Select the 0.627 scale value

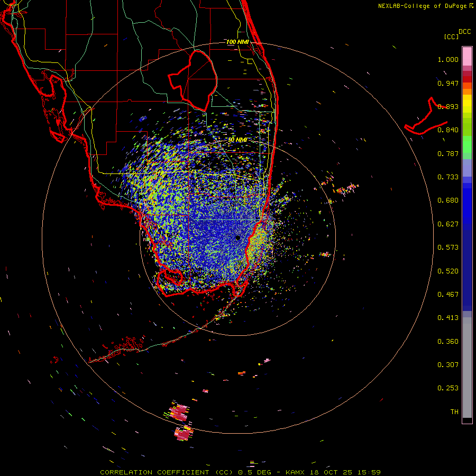(448, 224)
